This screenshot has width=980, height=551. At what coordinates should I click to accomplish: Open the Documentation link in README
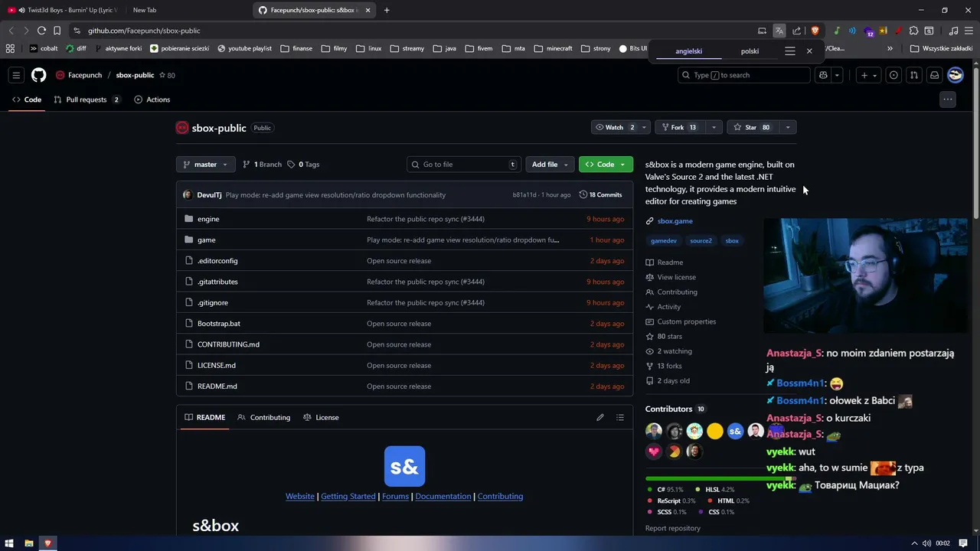tap(443, 496)
